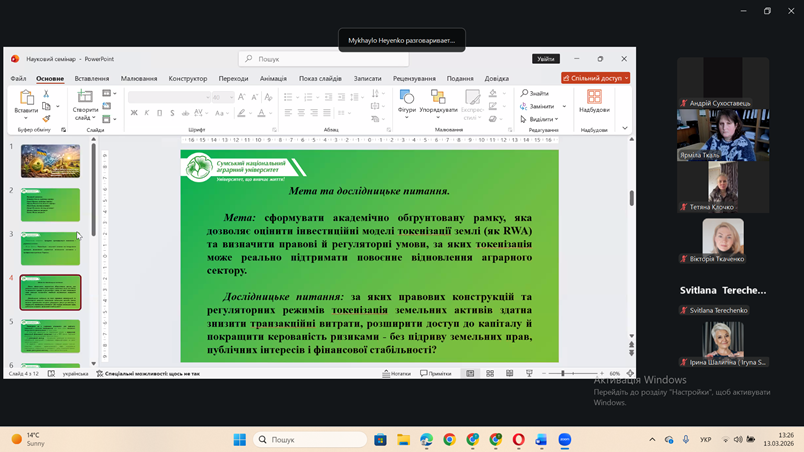Toggle Normal view in status bar
Screen dimensions: 804x452
[x=470, y=374]
